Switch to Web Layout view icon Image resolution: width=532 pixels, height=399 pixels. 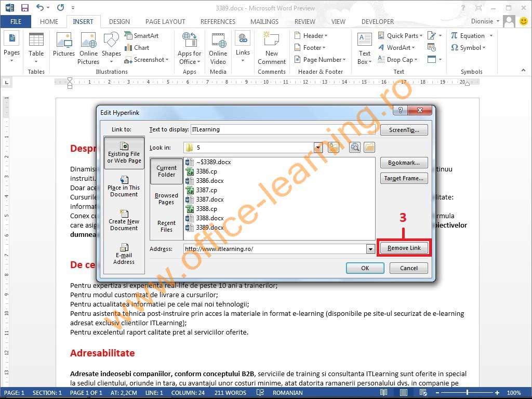tap(423, 393)
